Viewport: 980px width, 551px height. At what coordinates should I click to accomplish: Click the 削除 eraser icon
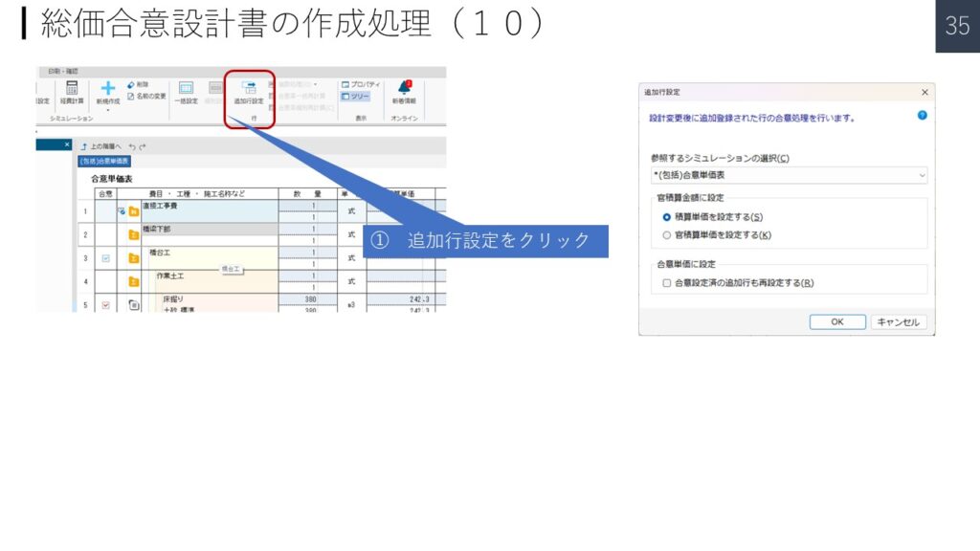click(x=131, y=84)
